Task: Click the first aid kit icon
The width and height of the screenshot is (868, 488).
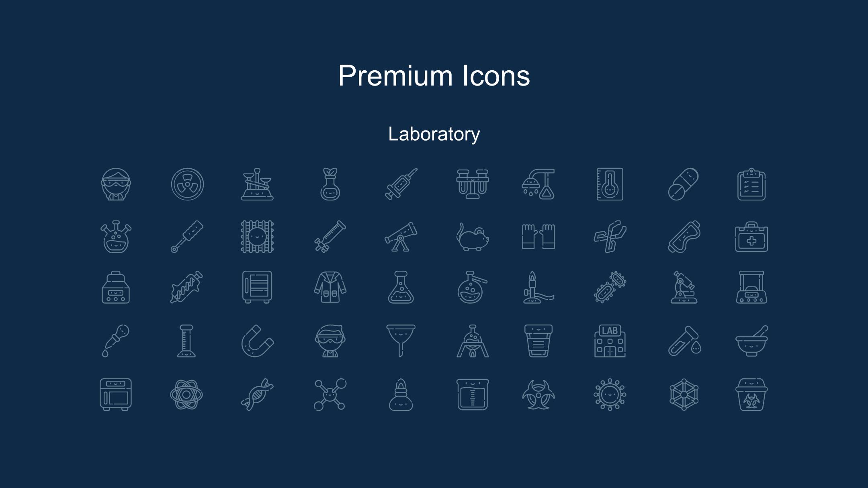Action: [x=751, y=237]
